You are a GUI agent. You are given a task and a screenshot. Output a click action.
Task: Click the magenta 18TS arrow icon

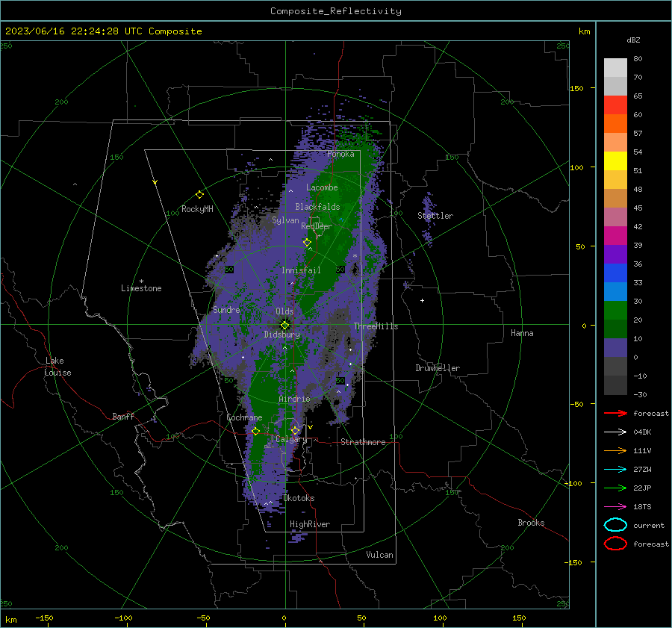(x=615, y=507)
